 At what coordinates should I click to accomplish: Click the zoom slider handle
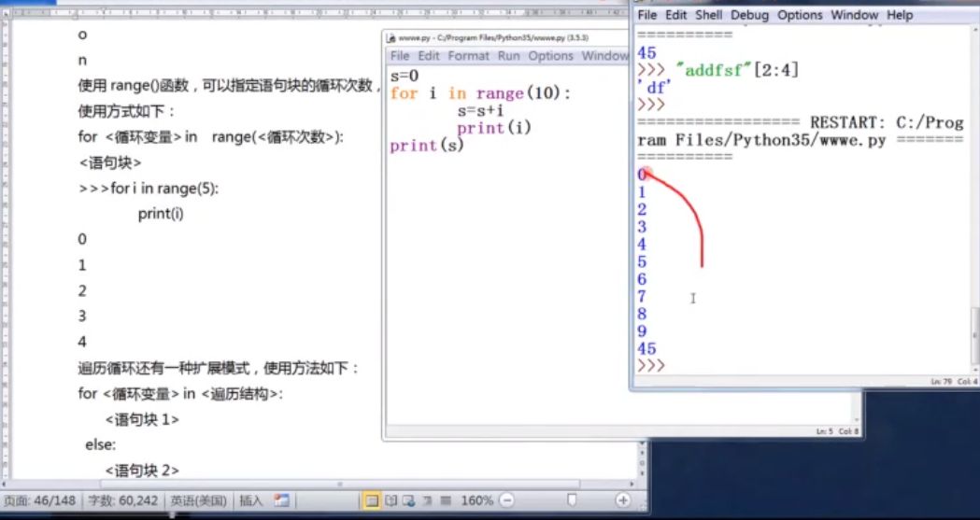[x=571, y=500]
